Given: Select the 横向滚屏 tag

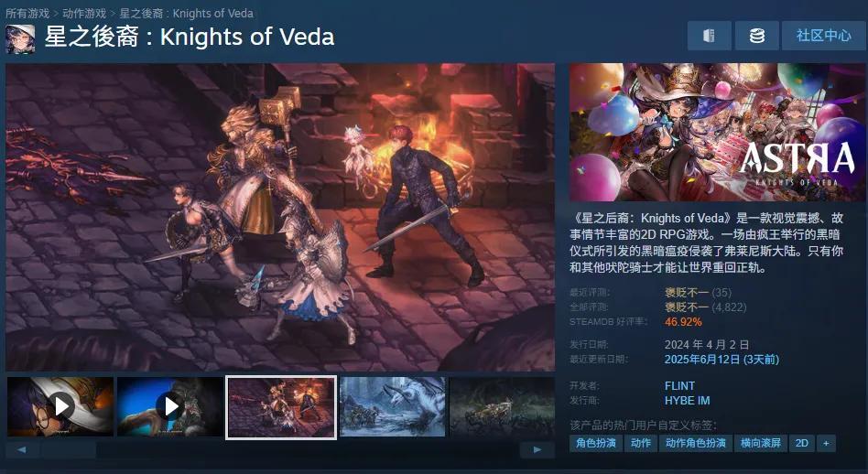Looking at the screenshot, I should click(761, 443).
